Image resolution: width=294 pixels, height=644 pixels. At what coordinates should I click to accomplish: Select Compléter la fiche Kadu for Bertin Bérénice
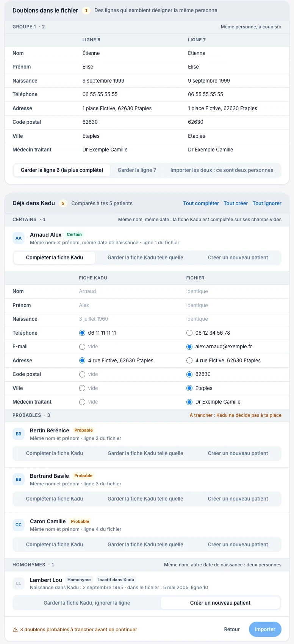[x=55, y=453]
